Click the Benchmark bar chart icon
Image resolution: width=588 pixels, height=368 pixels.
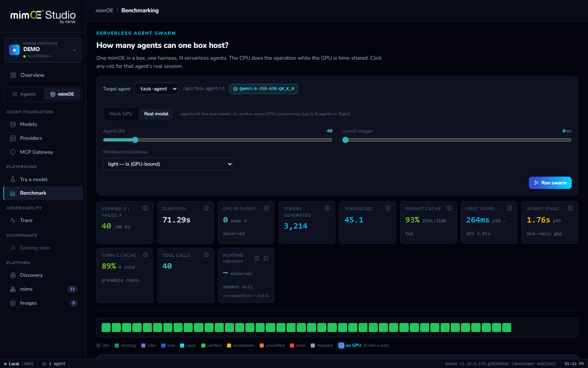13,193
